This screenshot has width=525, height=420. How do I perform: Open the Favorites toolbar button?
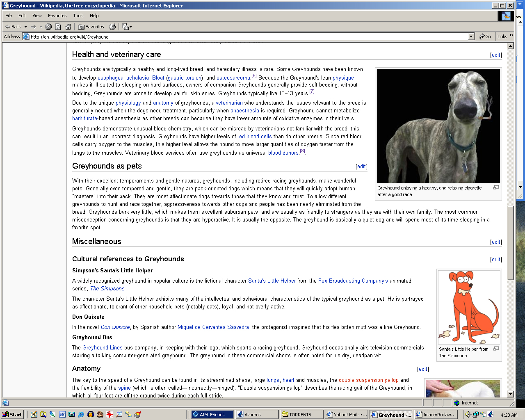(x=91, y=27)
